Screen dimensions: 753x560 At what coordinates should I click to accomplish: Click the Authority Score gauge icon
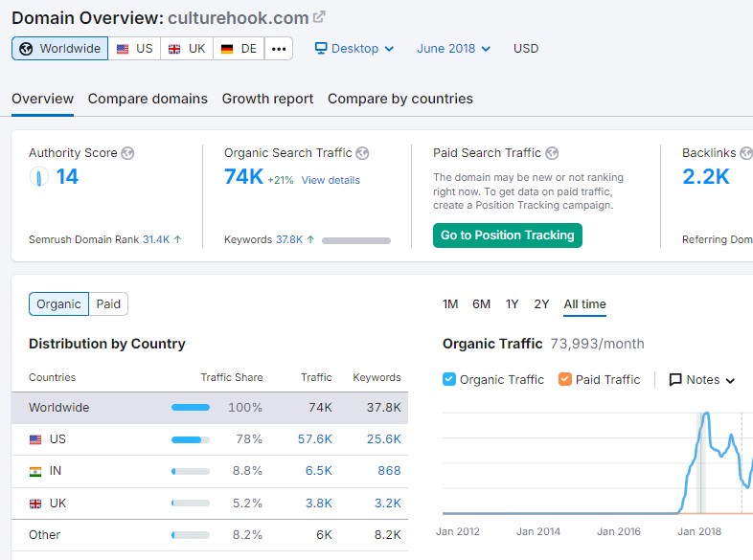(39, 176)
